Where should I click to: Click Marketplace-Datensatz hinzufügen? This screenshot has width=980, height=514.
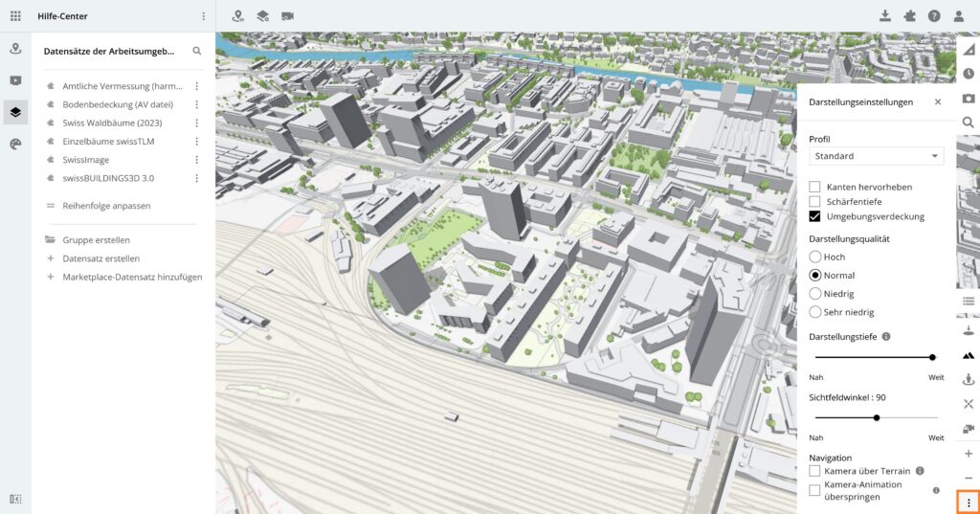point(132,277)
